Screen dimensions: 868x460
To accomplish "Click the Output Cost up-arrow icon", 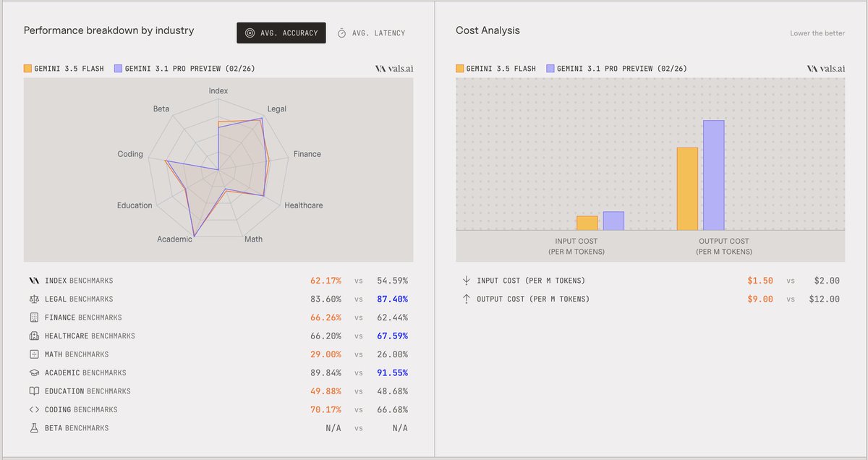I will (466, 299).
